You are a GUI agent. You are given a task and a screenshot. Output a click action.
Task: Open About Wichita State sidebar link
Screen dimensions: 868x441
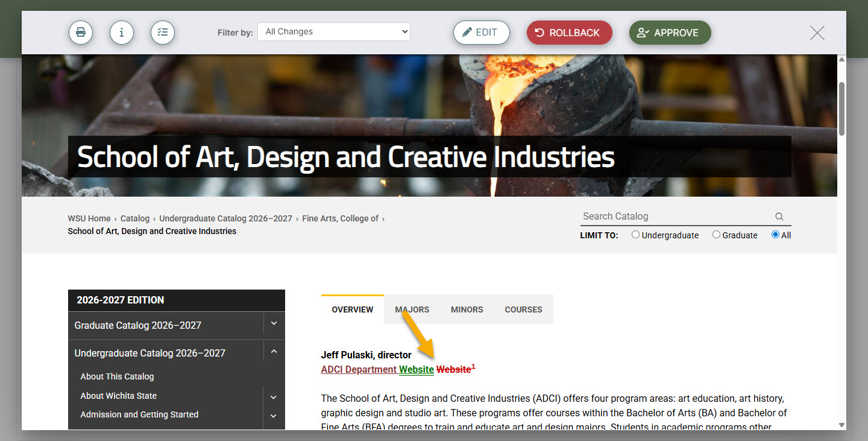118,396
